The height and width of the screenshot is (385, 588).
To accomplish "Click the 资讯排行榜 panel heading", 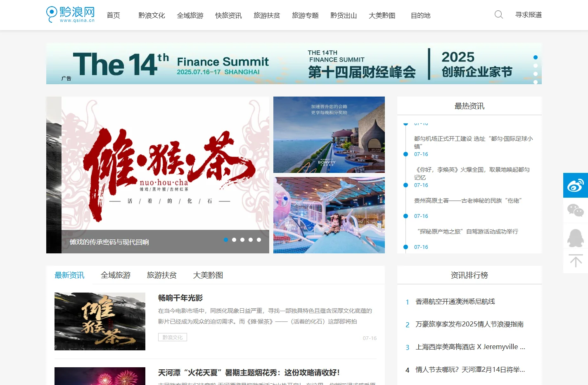I will point(469,275).
